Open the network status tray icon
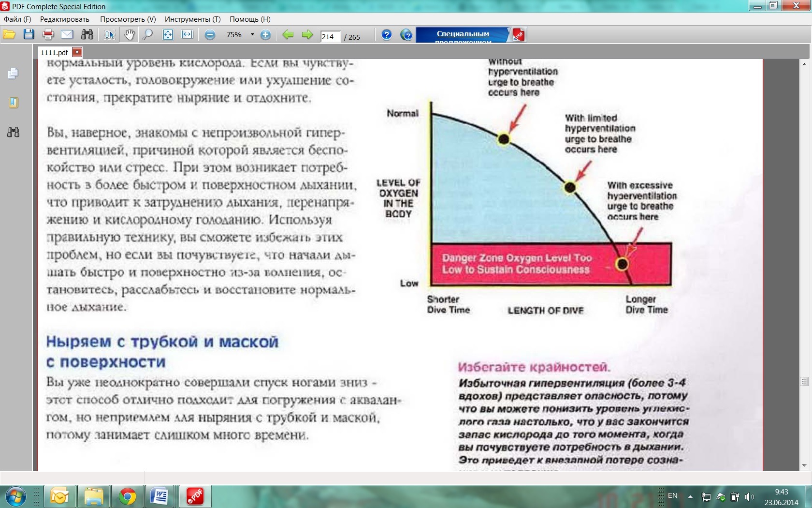The width and height of the screenshot is (812, 508). [x=706, y=497]
